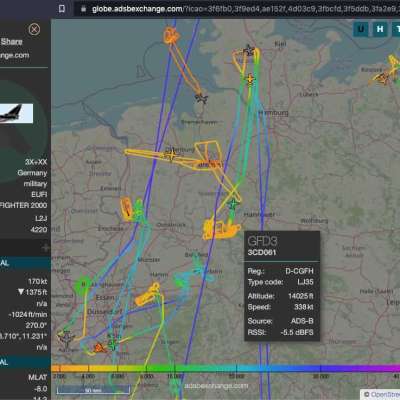Click the Eurofighter aircraft photo thumbnail
The width and height of the screenshot is (400, 400).
(x=16, y=114)
